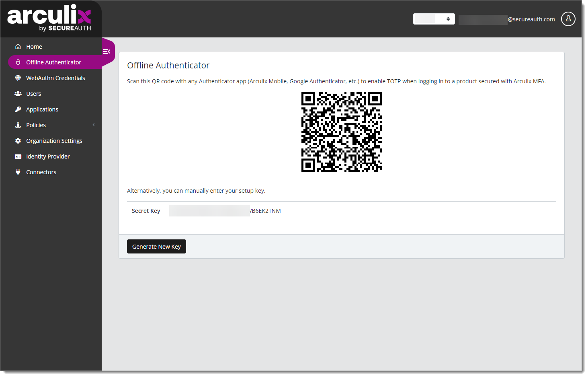Click the Arculix by SecureAuth logo
This screenshot has width=588, height=377.
coord(49,18)
